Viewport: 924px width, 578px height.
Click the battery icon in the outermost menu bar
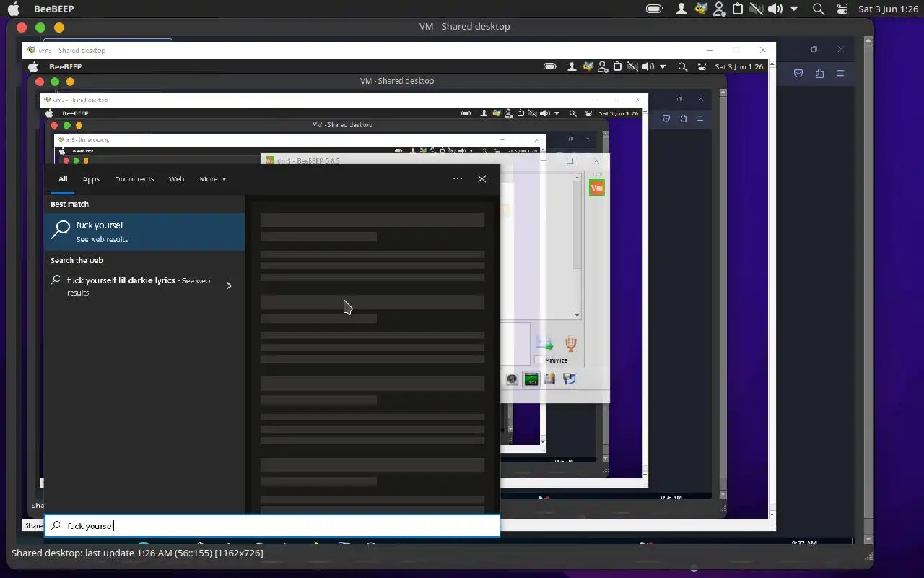pos(655,9)
